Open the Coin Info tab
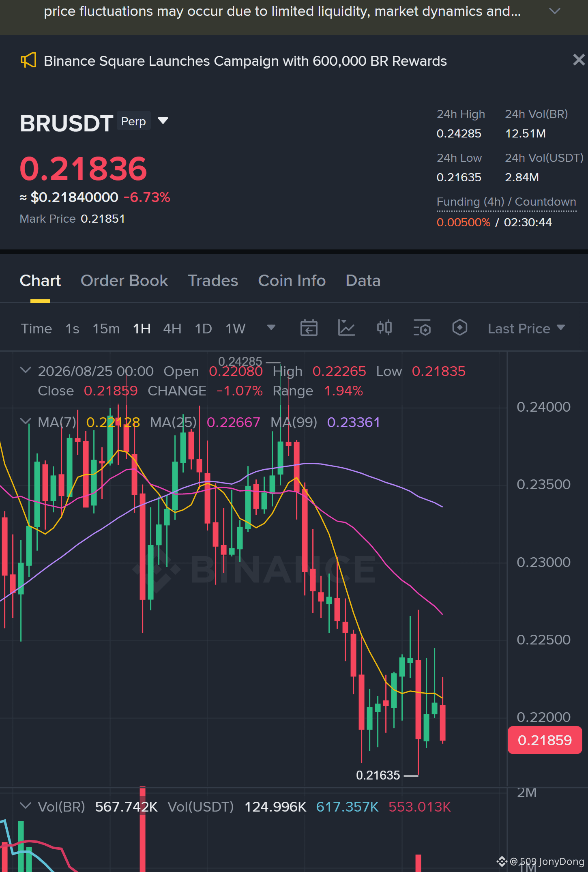The height and width of the screenshot is (872, 588). click(x=292, y=281)
